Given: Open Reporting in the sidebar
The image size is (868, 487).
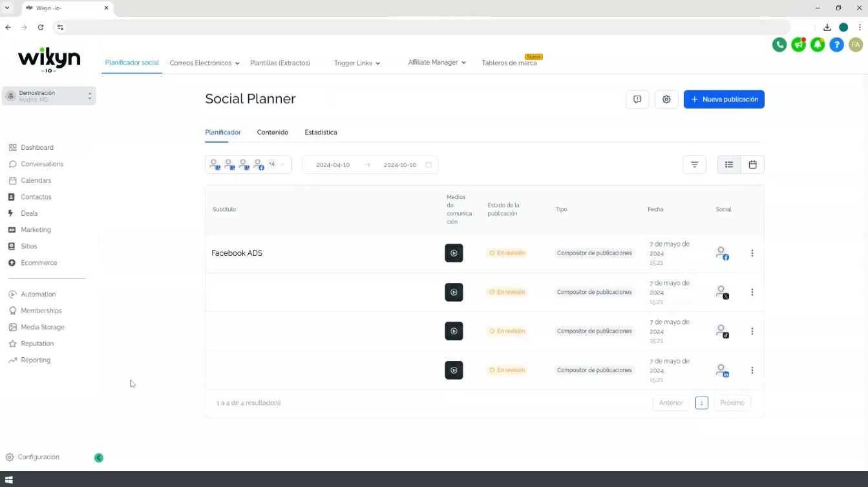Looking at the screenshot, I should tap(36, 360).
